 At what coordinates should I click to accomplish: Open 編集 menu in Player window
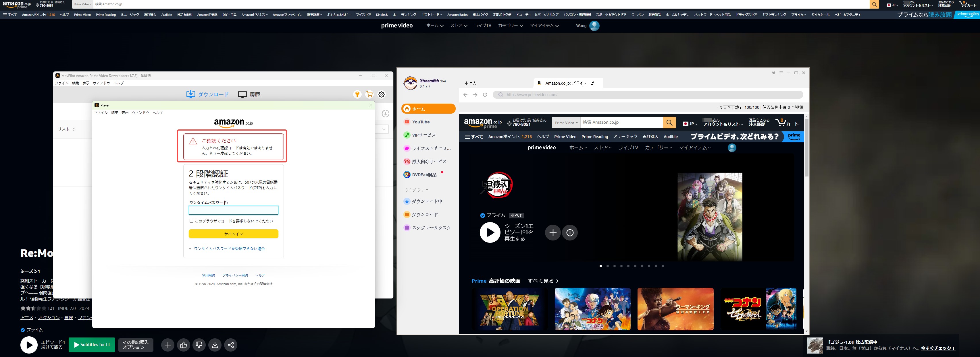click(x=115, y=112)
